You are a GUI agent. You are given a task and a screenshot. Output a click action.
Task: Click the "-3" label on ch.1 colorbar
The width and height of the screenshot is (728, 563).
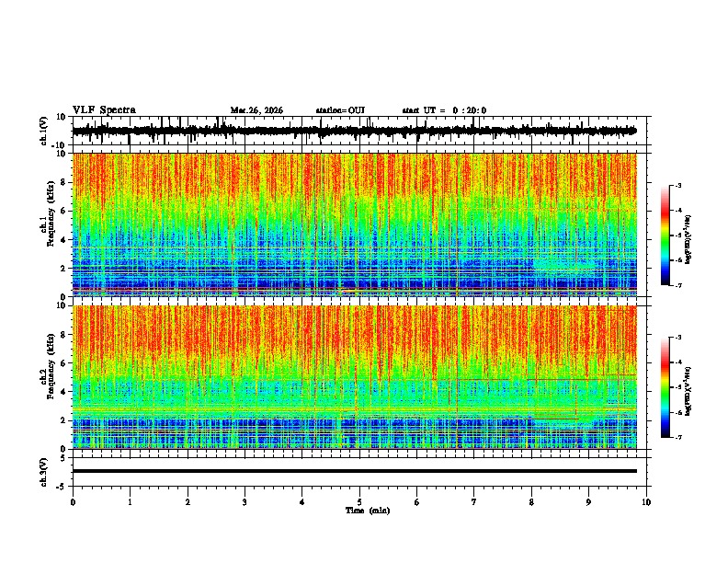point(678,185)
